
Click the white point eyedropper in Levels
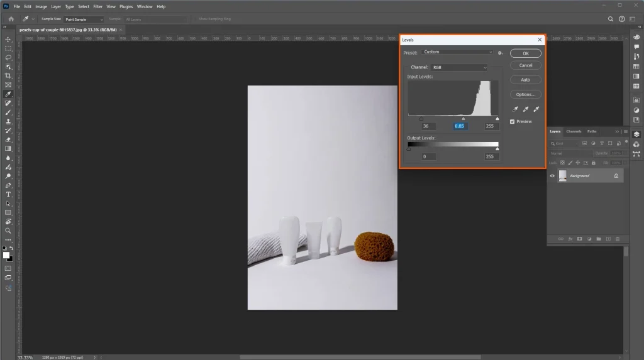point(536,109)
